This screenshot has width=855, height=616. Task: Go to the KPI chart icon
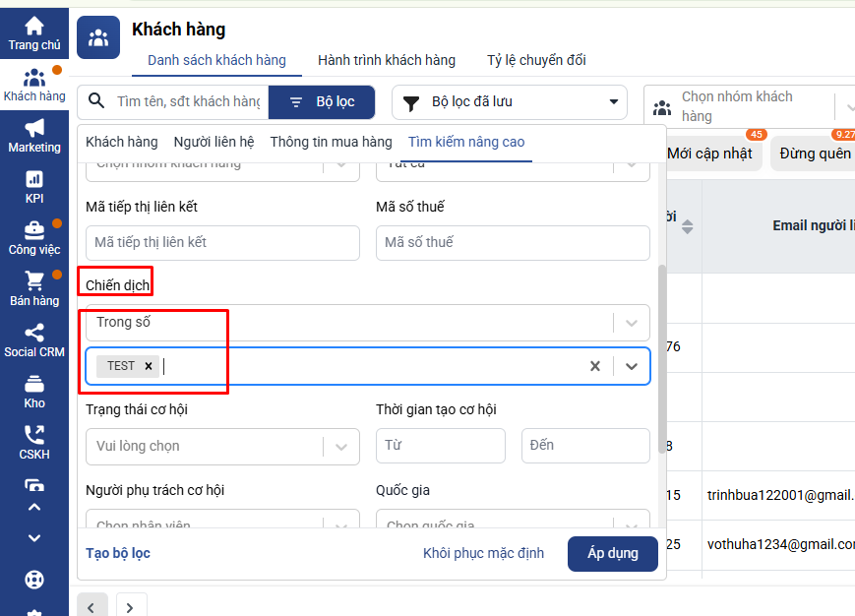click(34, 179)
